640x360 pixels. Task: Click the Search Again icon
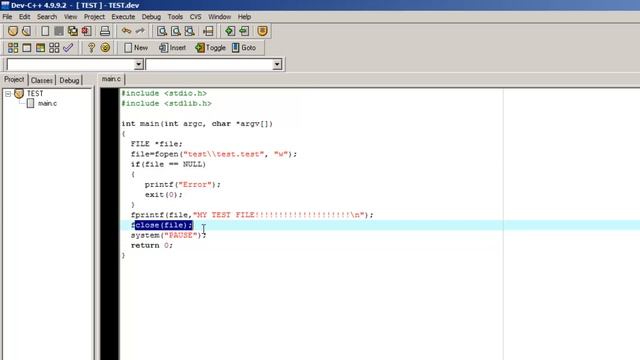coord(189,31)
